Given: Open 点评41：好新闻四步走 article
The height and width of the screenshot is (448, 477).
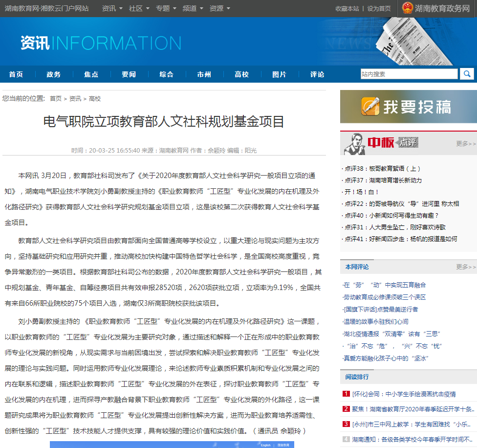Looking at the screenshot, I should click(401, 239).
